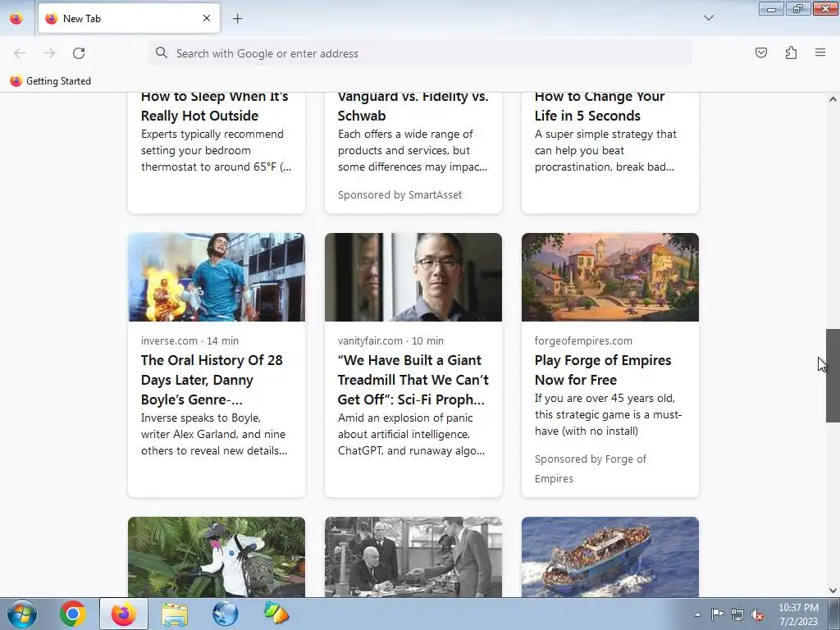Open The Oral History Of 28 Days Later headline
This screenshot has width=840, height=630.
(x=212, y=380)
